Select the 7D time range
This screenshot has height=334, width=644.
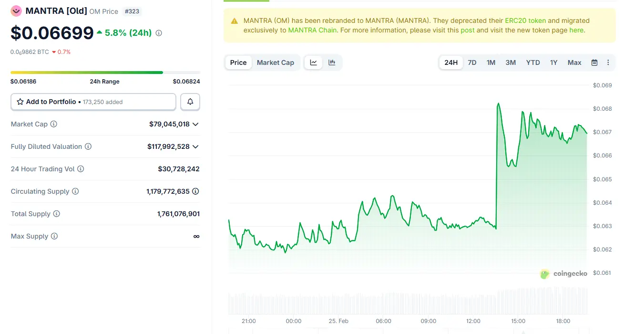[x=472, y=63]
